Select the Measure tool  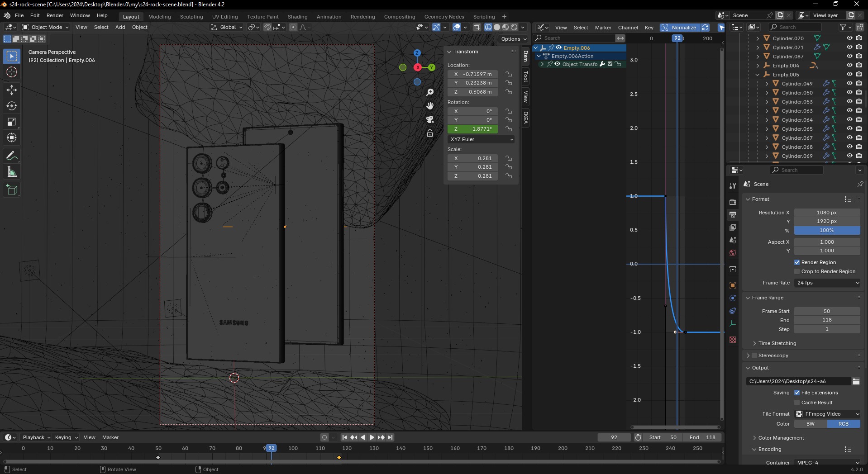(x=12, y=172)
